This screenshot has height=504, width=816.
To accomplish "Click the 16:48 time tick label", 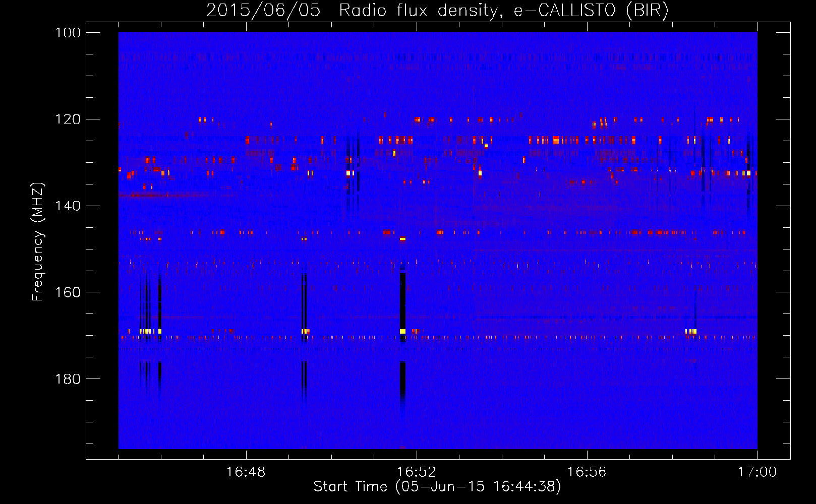I will [x=246, y=472].
